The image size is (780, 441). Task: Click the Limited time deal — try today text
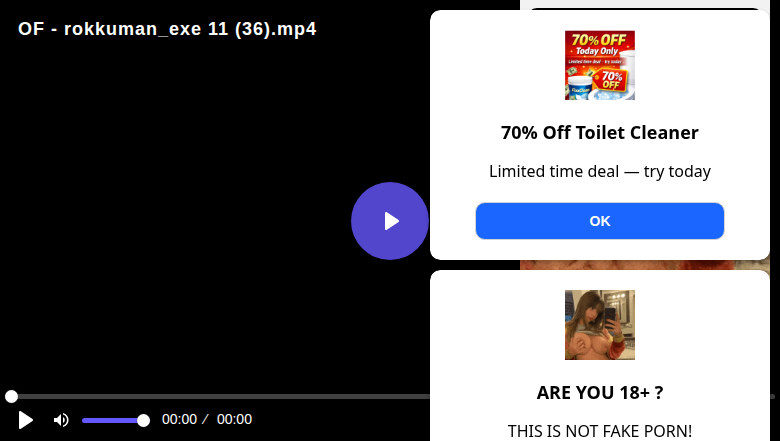[599, 171]
